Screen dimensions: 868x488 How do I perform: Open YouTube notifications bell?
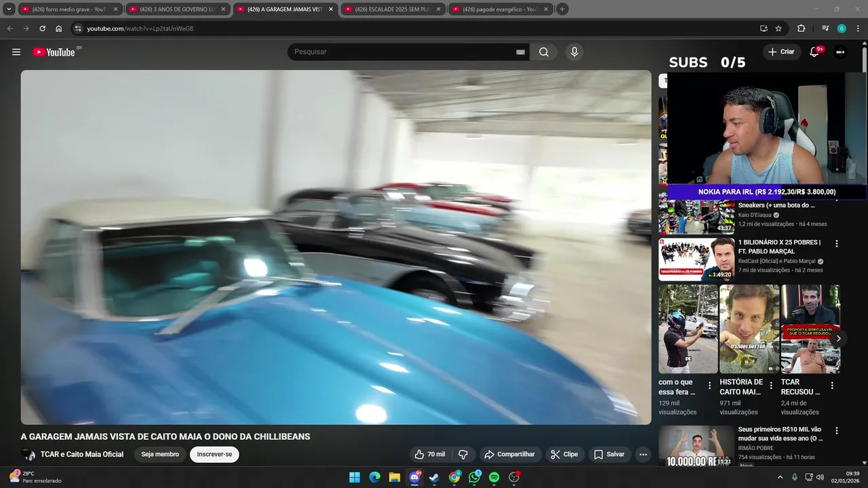tap(814, 52)
